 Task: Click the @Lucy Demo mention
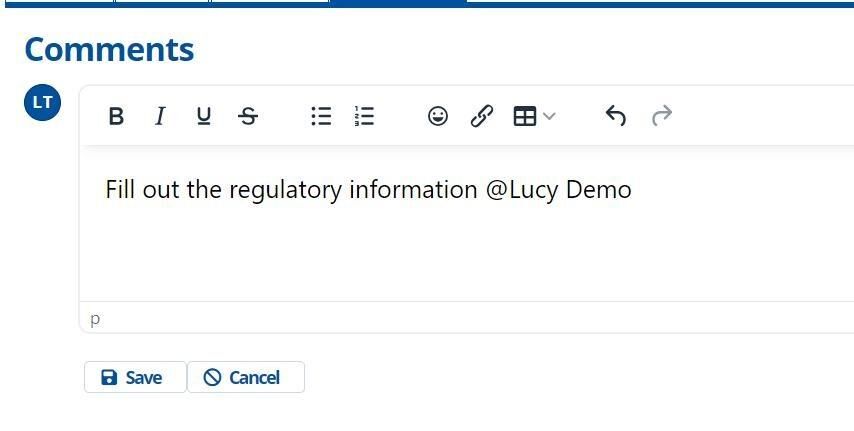(x=558, y=190)
